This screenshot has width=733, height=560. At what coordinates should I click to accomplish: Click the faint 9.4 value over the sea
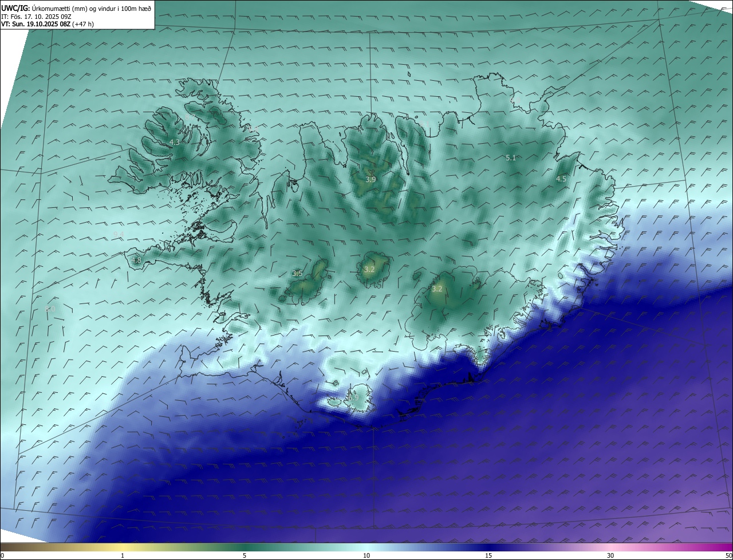click(119, 234)
